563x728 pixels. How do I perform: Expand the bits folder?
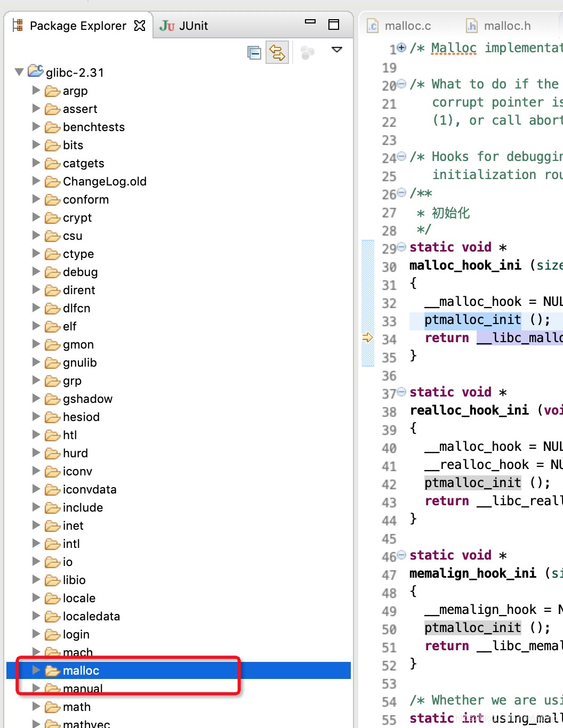(x=36, y=144)
